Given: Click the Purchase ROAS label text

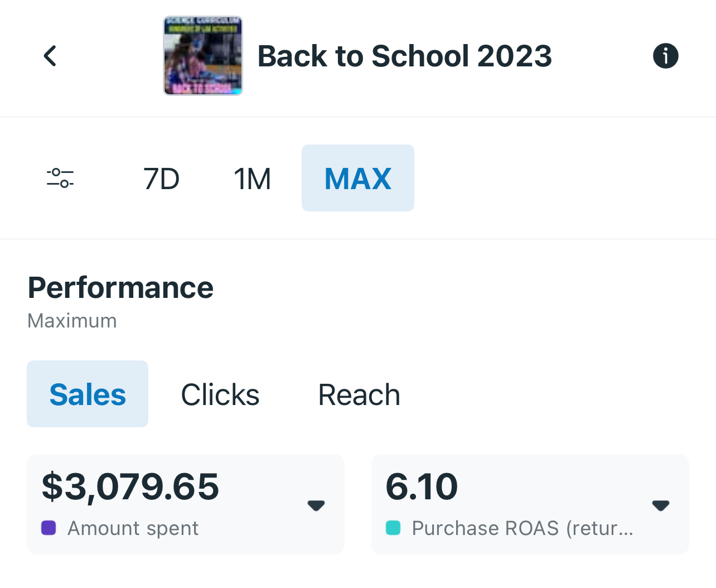Looking at the screenshot, I should (x=523, y=528).
